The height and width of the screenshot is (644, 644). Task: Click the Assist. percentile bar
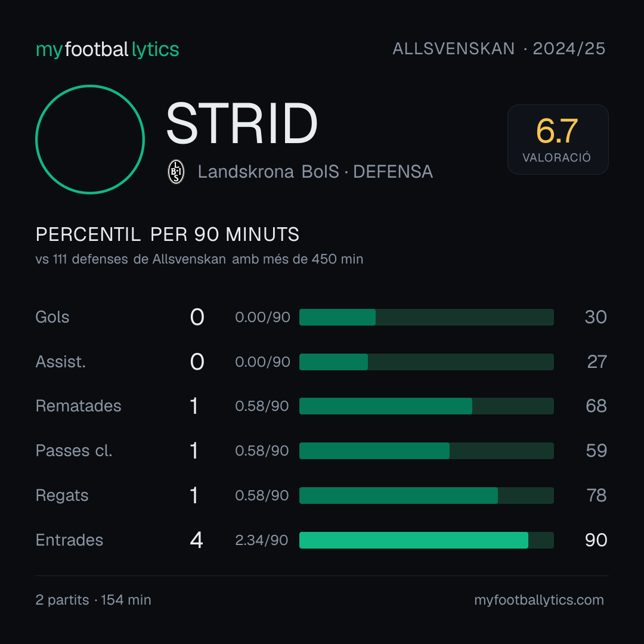[426, 362]
